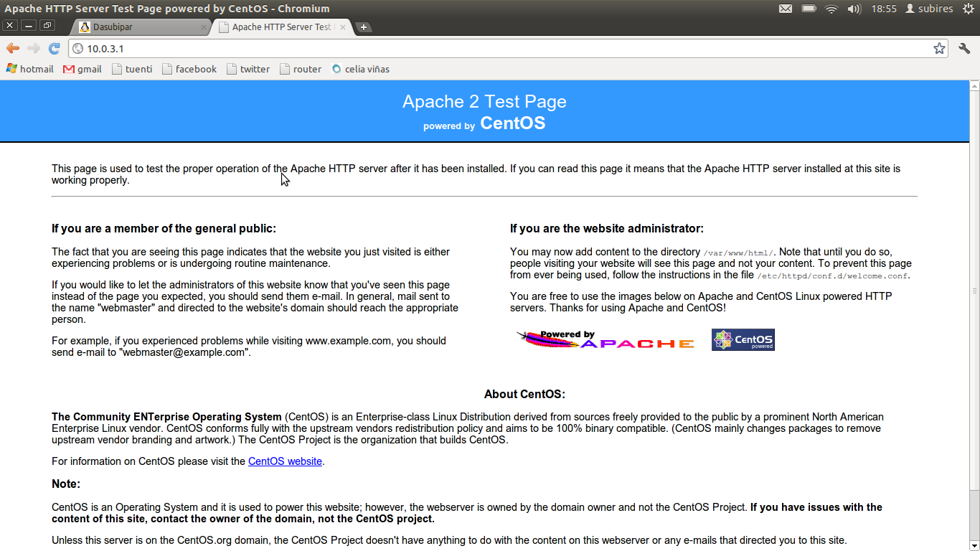The image size is (980, 551).
Task: Select the Apache HTTP Server Test tab
Action: [282, 27]
